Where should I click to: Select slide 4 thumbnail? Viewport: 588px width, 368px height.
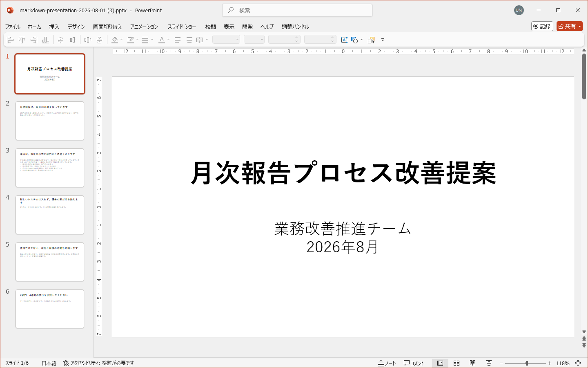(x=50, y=215)
